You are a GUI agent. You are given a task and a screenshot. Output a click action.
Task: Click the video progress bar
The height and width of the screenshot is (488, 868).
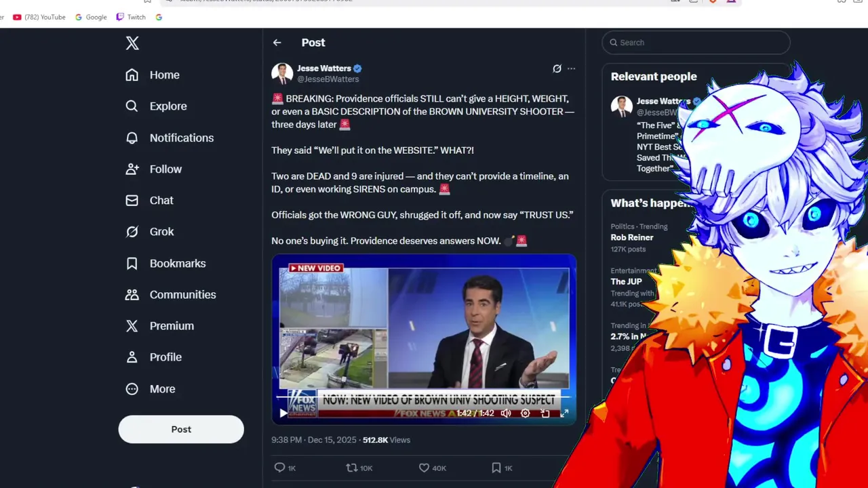pos(424,396)
